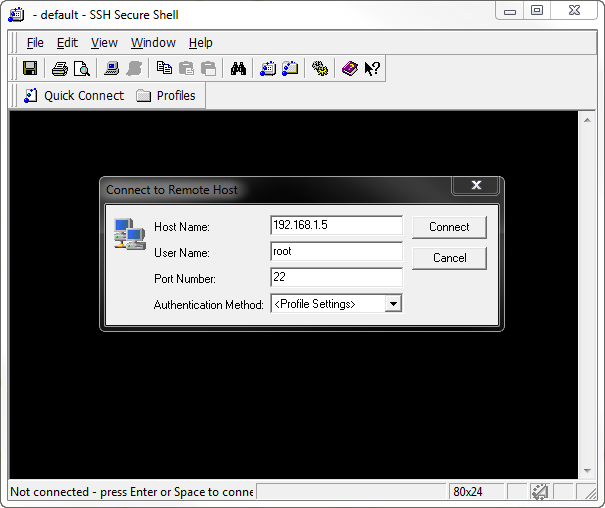Click the 'User Name:' label
This screenshot has height=508, width=605.
pos(182,253)
